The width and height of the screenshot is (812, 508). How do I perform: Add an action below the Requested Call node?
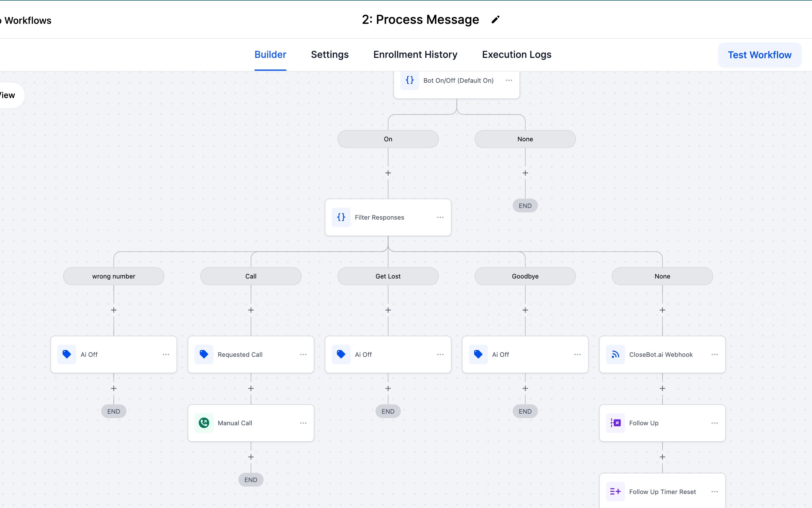(x=251, y=388)
